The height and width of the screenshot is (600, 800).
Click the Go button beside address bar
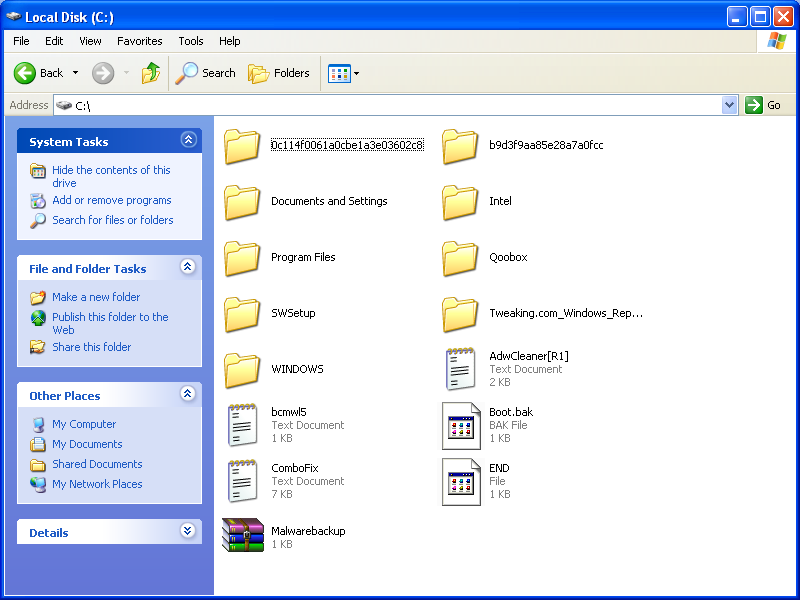pos(764,105)
